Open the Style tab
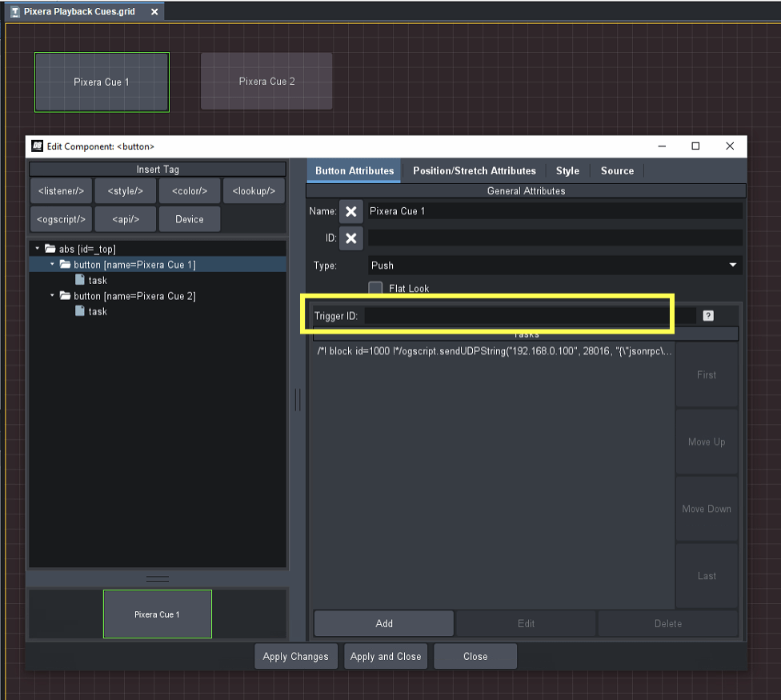Viewport: 781px width, 700px height. (x=567, y=170)
